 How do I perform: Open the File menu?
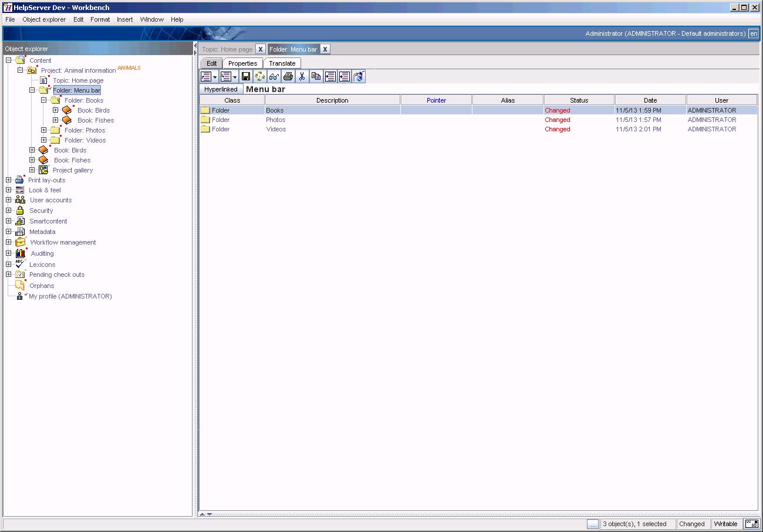(x=10, y=19)
